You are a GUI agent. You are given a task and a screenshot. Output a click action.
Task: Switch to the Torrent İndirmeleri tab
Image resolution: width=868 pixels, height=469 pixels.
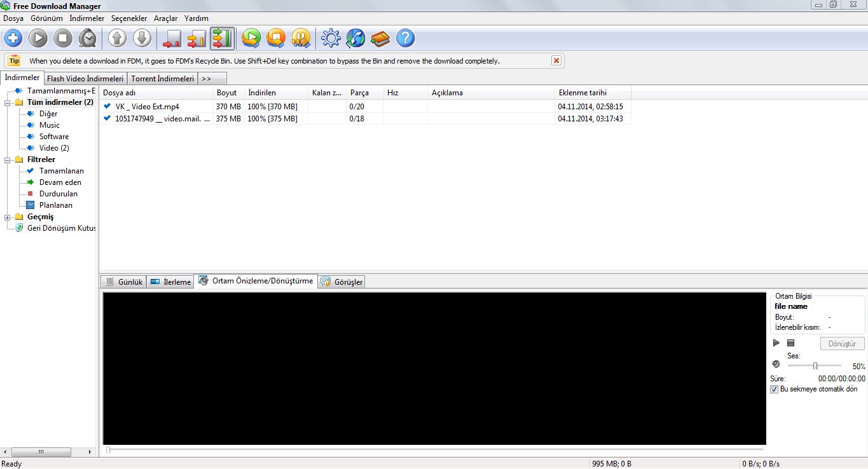tap(163, 79)
